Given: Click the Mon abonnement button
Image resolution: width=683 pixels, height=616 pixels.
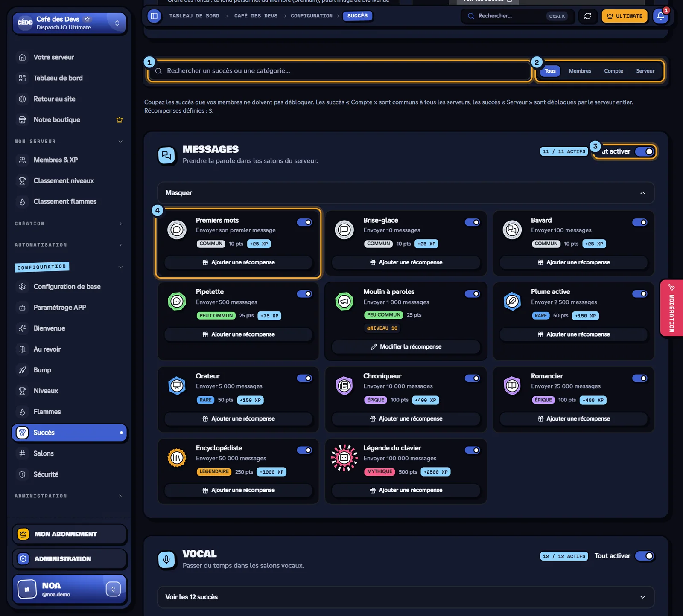Looking at the screenshot, I should click(70, 534).
